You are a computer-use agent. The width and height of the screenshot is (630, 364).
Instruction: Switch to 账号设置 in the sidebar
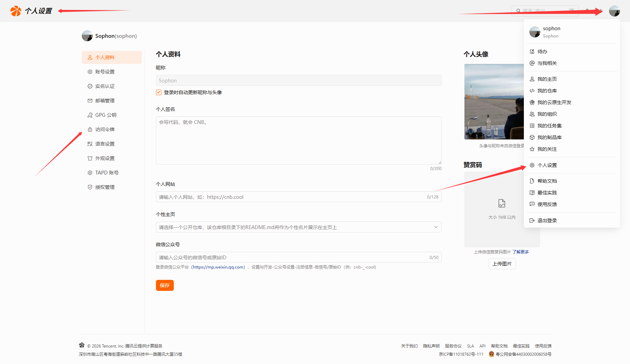pos(105,72)
